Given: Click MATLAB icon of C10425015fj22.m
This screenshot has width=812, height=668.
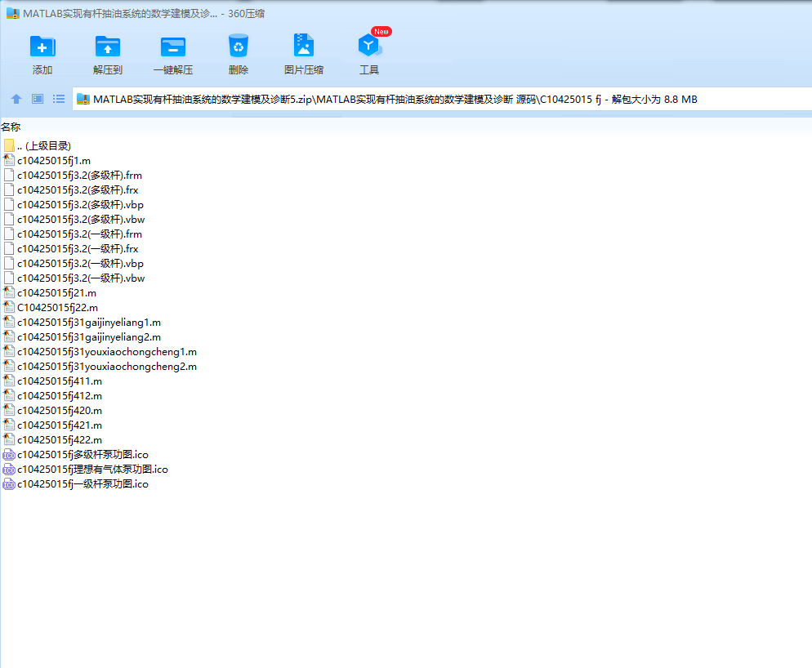Looking at the screenshot, I should coord(9,308).
